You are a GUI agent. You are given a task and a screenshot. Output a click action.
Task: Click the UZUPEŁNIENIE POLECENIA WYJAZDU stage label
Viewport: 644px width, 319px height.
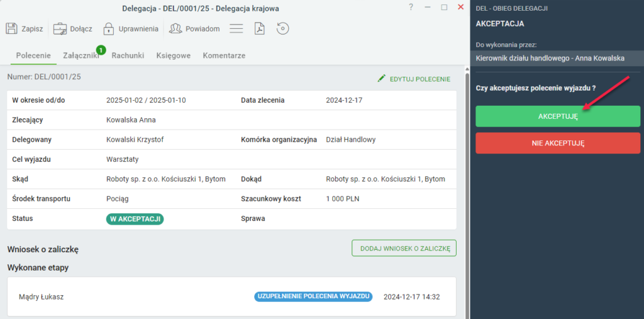[313, 297]
